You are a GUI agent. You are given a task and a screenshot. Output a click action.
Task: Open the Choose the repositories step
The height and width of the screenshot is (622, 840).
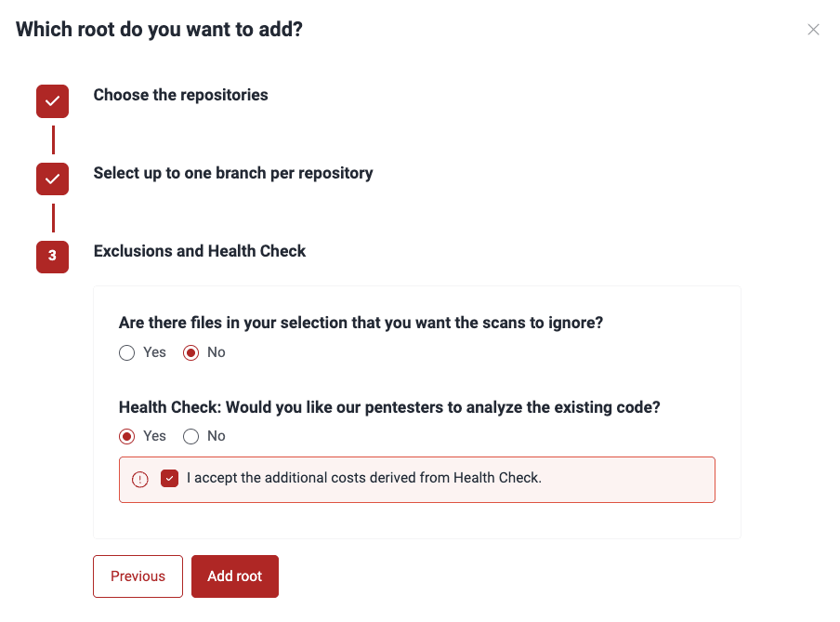(180, 95)
